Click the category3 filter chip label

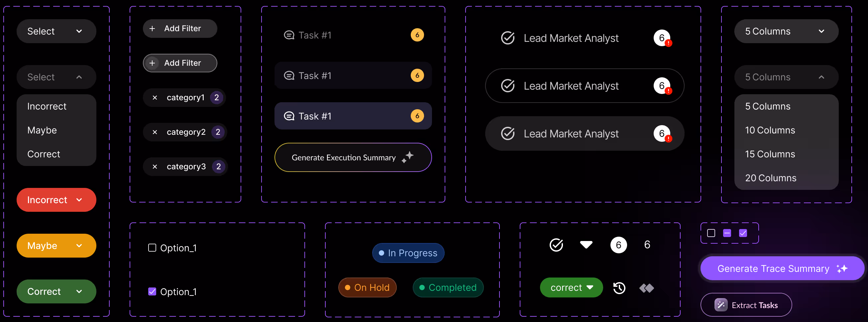[186, 167]
